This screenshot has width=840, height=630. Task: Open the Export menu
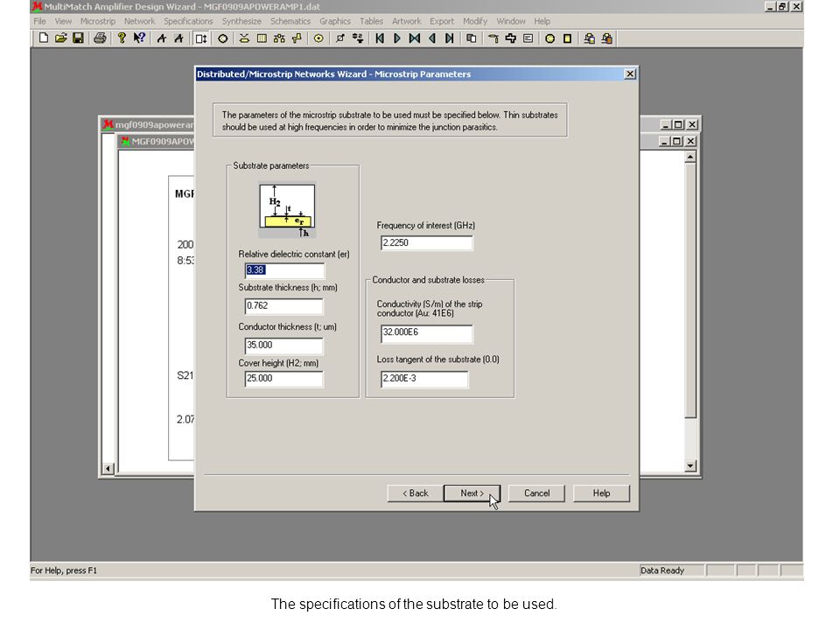pos(441,21)
